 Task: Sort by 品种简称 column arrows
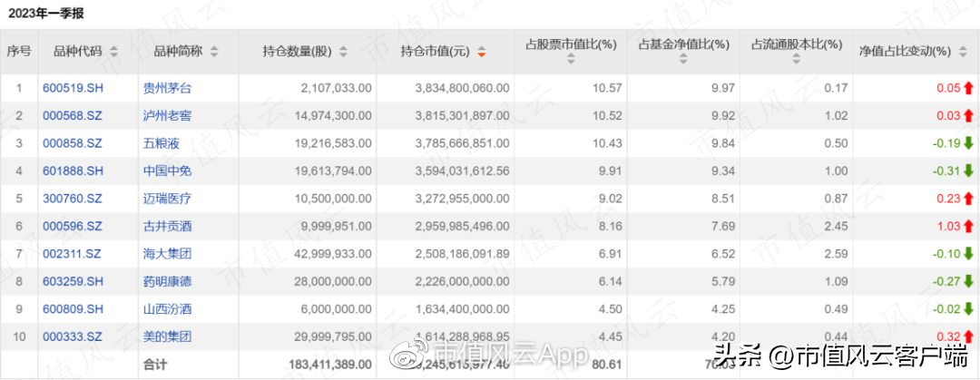coord(214,52)
